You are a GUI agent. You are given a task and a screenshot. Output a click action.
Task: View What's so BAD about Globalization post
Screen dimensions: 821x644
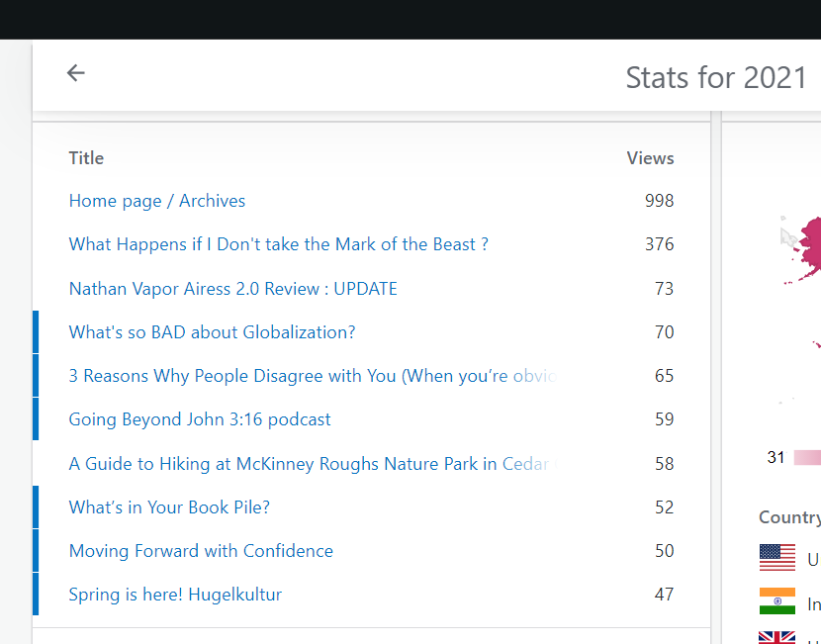212,332
